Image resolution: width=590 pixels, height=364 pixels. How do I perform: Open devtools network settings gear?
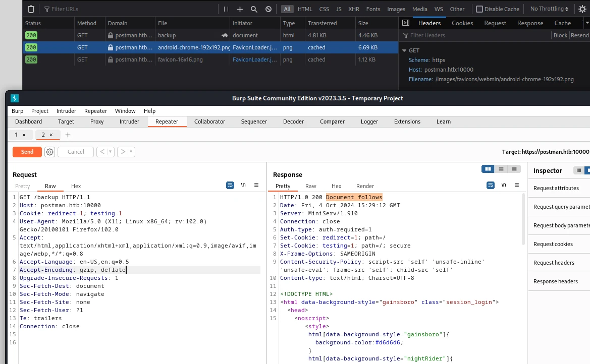tap(582, 9)
